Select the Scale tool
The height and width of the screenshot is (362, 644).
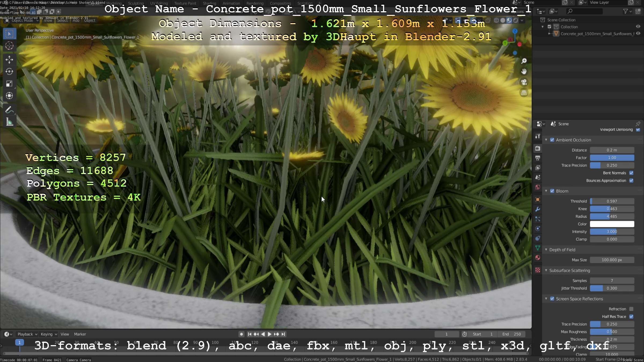click(9, 84)
